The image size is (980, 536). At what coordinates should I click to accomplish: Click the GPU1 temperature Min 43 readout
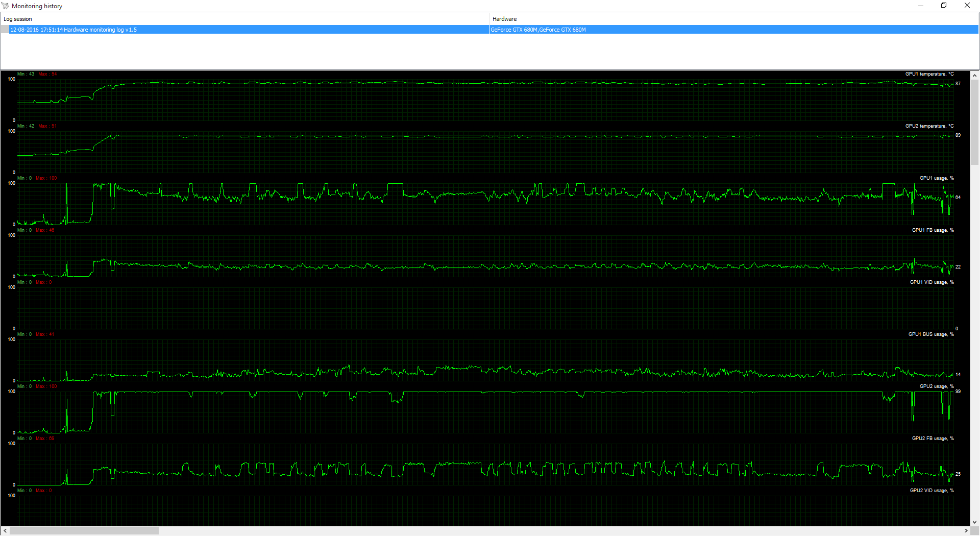[26, 74]
